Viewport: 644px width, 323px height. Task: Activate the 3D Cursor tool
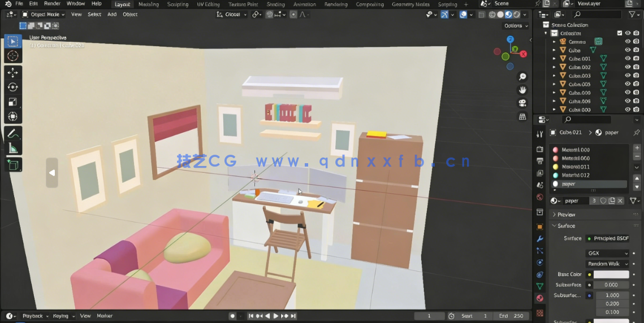click(x=13, y=56)
